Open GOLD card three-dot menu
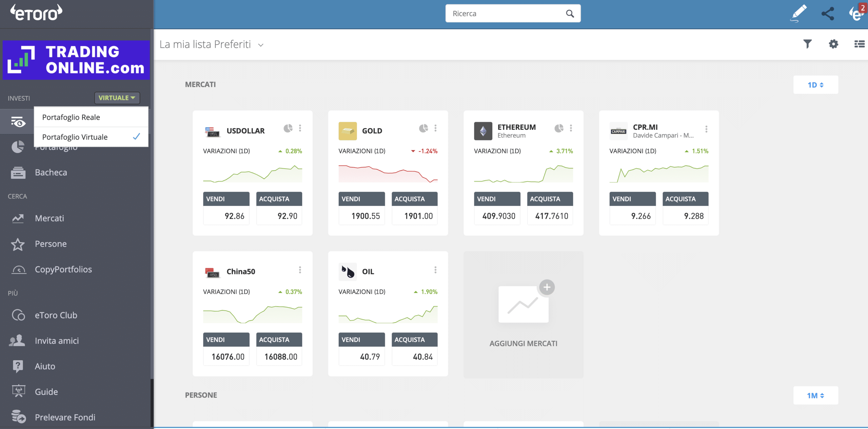868x429 pixels. click(435, 128)
